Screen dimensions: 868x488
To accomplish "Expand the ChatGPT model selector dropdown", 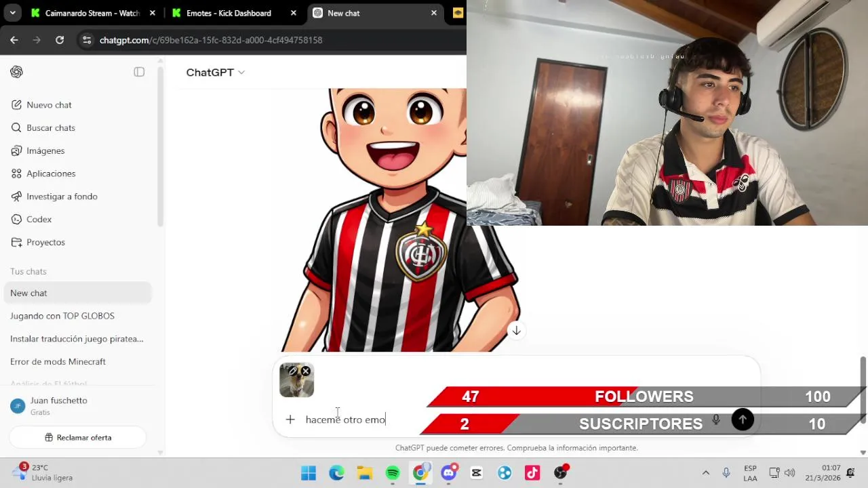I will click(216, 73).
